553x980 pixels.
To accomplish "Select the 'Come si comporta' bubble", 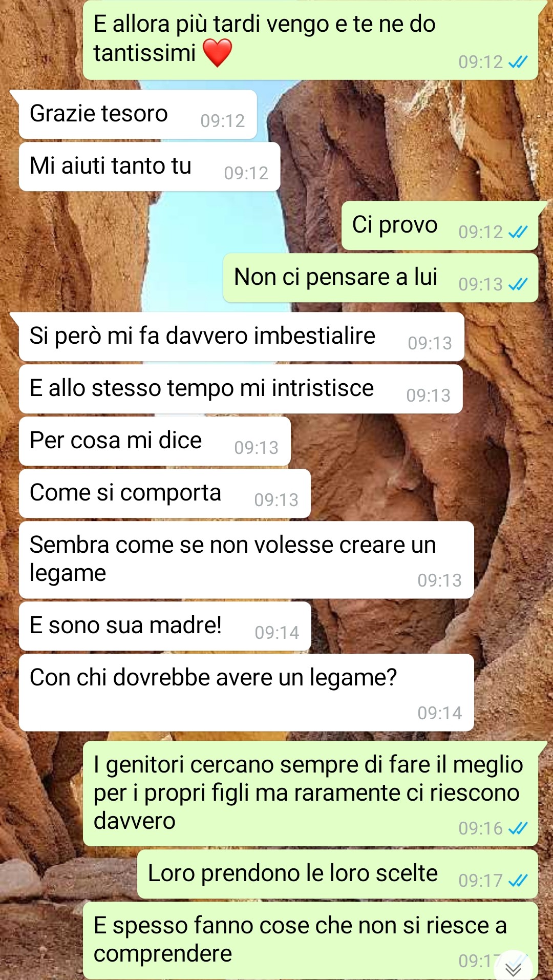I will [165, 493].
